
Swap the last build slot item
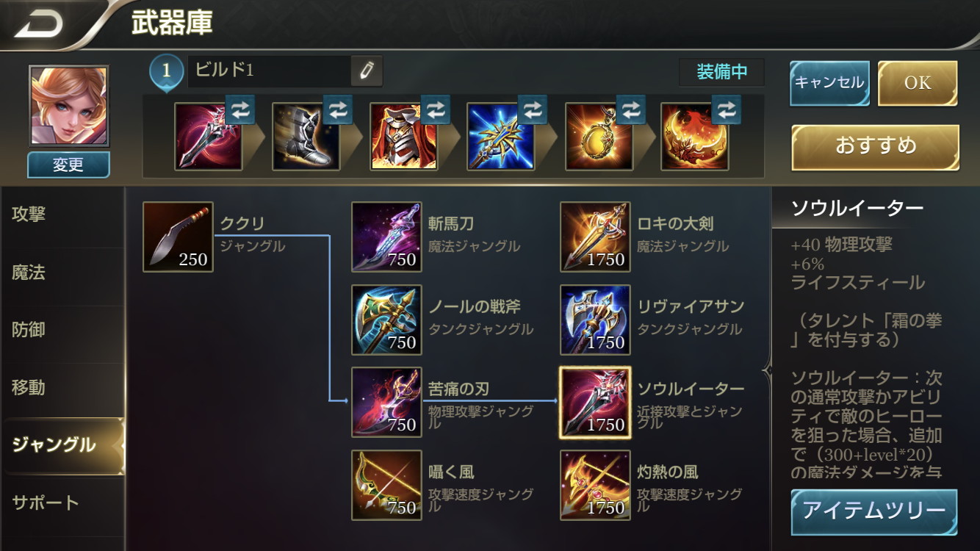click(x=726, y=110)
